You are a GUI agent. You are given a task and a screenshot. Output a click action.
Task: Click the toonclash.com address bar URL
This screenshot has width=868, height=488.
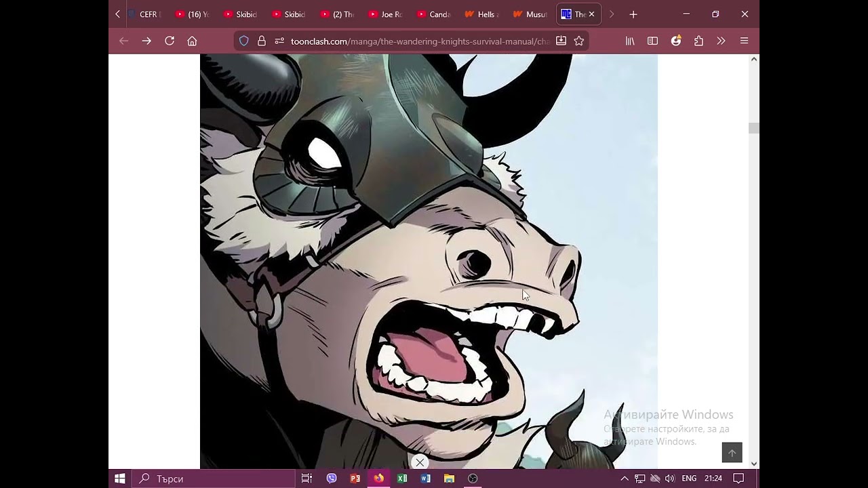[x=420, y=41]
